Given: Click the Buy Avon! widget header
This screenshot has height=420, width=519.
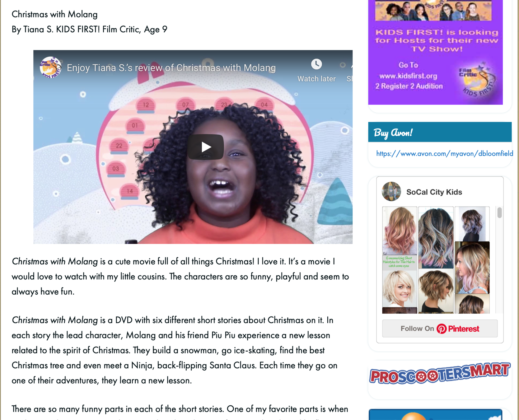Looking at the screenshot, I should (x=440, y=132).
